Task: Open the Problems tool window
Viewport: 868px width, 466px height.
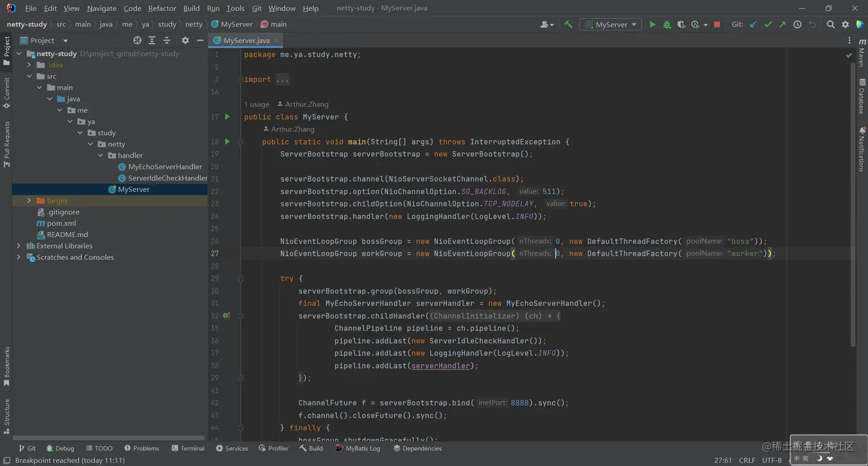Action: (141, 448)
